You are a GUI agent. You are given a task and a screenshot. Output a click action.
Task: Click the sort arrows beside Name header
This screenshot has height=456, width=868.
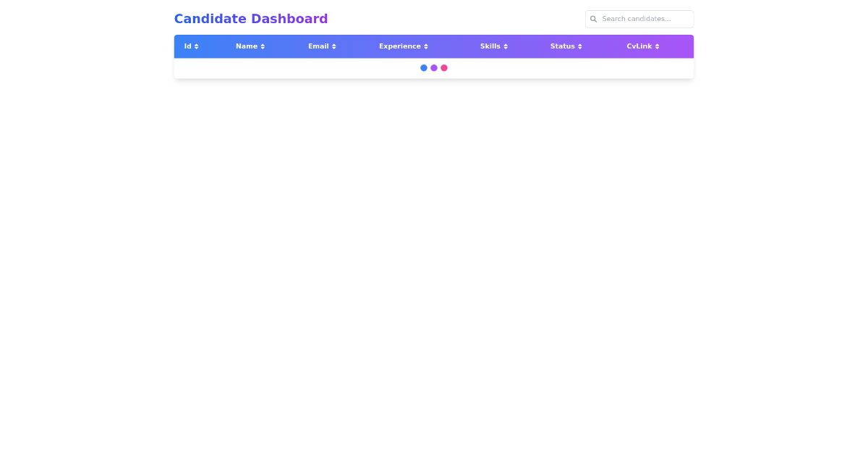tap(262, 46)
